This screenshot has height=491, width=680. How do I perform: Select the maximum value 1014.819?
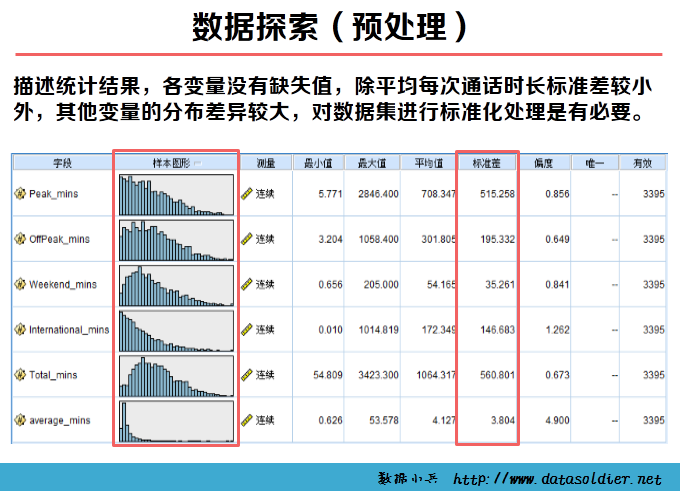point(378,330)
